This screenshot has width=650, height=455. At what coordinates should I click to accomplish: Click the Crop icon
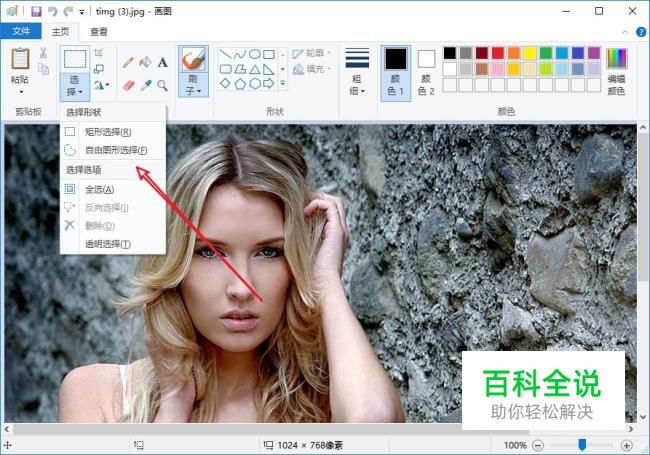tap(99, 53)
